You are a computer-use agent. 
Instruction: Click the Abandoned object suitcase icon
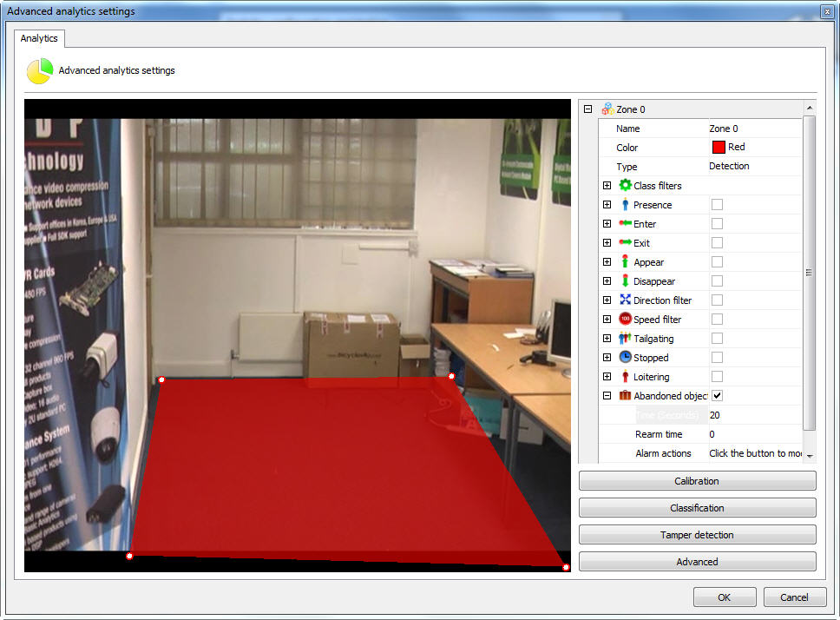(x=625, y=395)
